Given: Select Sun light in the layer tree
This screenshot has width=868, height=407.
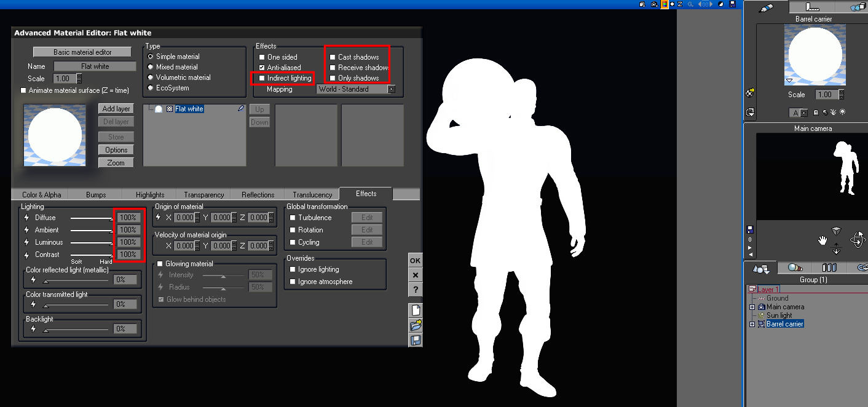Looking at the screenshot, I should pos(779,315).
